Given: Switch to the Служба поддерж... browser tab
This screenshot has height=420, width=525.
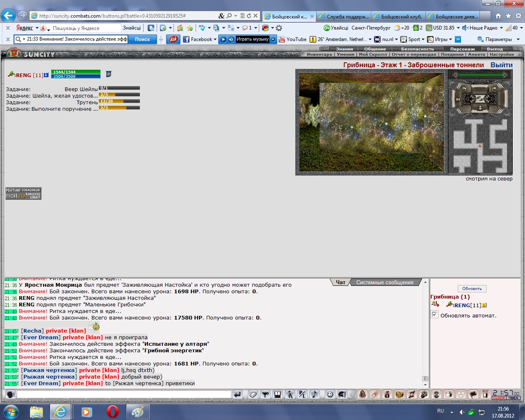Looking at the screenshot, I should (x=343, y=16).
